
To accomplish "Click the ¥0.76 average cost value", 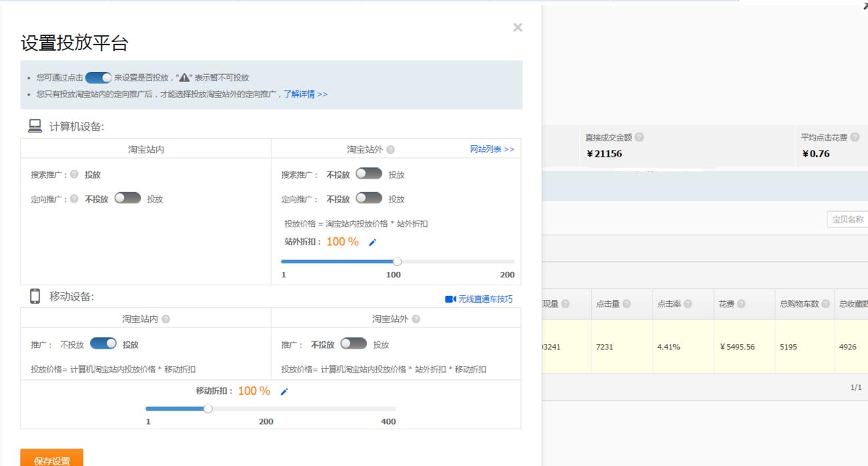I will coord(816,154).
